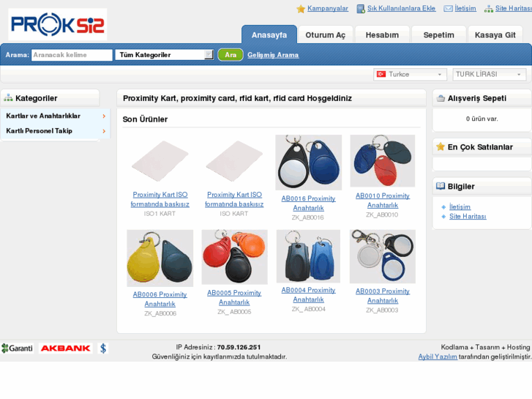
Task: Open the AB0005 Proximity Anahtarlık product image
Action: click(234, 257)
